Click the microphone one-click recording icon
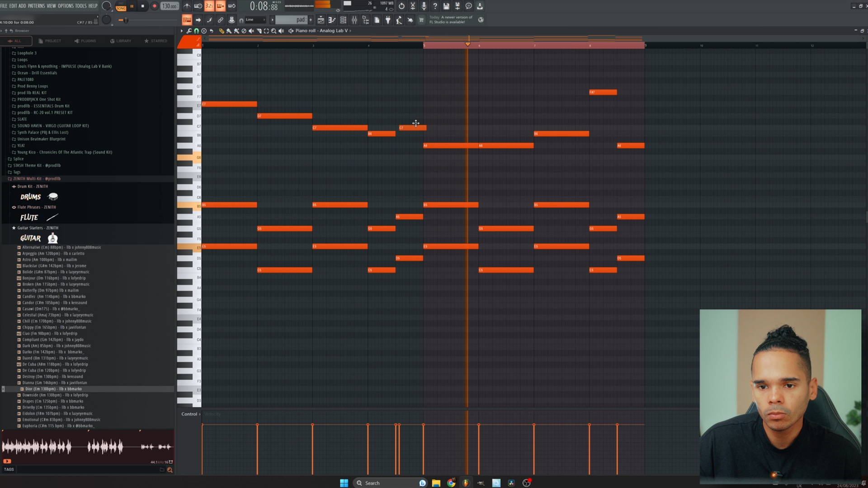 pos(424,6)
